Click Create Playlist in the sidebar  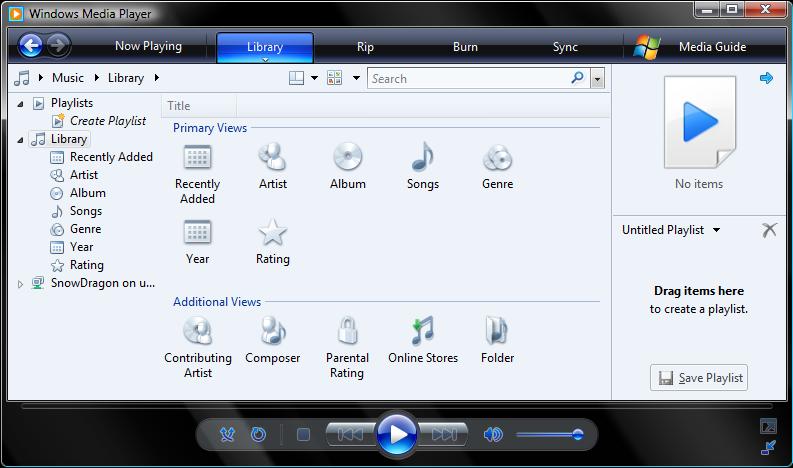pos(108,121)
